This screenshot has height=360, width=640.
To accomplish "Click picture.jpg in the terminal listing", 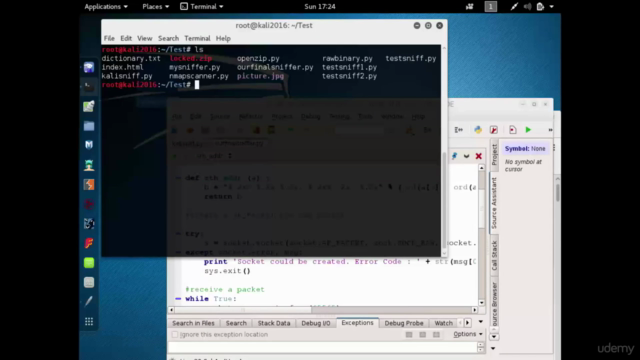I will pyautogui.click(x=260, y=76).
